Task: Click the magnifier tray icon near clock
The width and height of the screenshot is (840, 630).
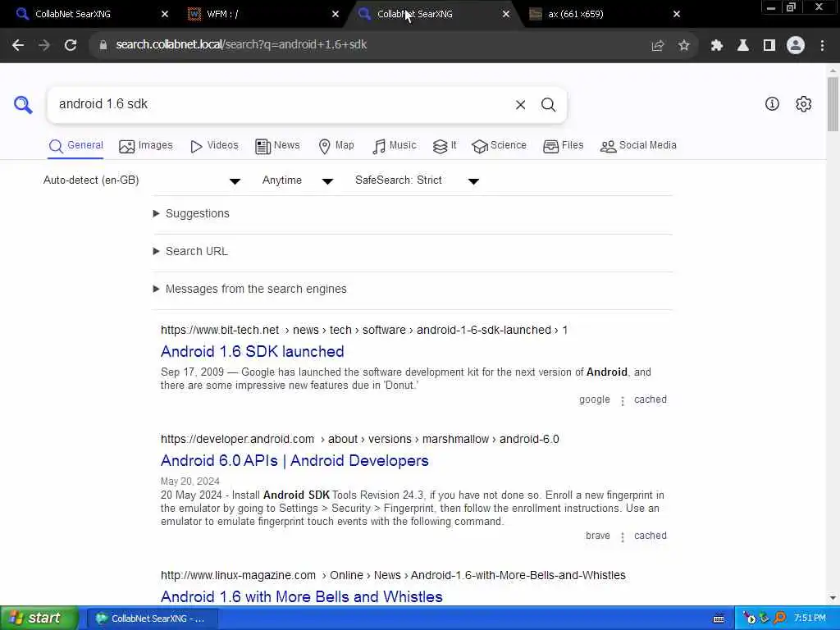Action: coord(780,619)
